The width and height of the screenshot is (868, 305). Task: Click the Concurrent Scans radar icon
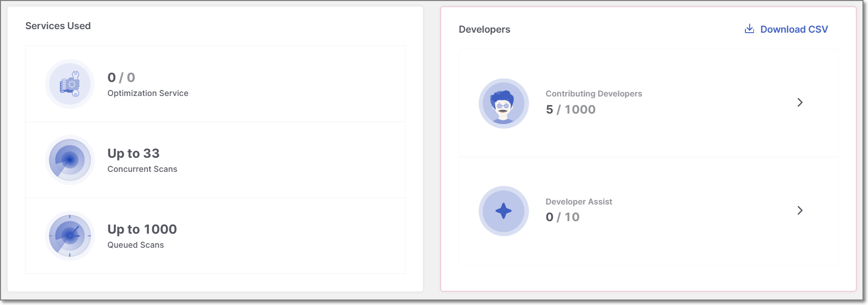pos(70,160)
